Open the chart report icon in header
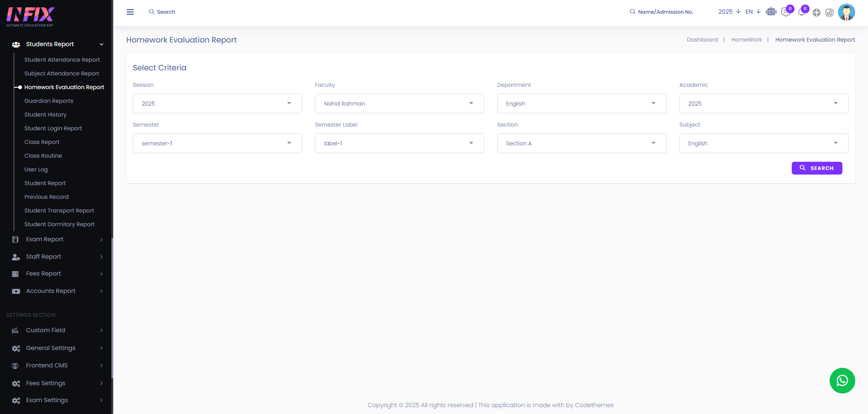Image resolution: width=868 pixels, height=414 pixels. point(829,12)
